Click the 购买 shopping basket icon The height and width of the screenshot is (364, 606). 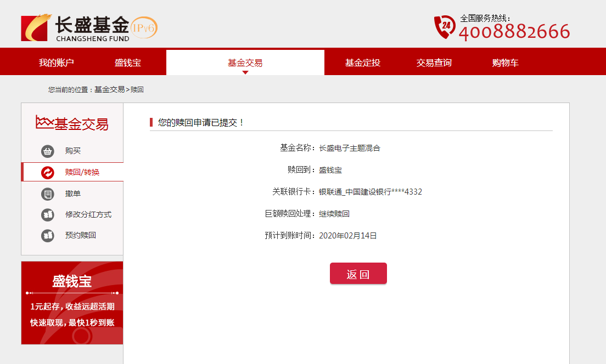[48, 151]
